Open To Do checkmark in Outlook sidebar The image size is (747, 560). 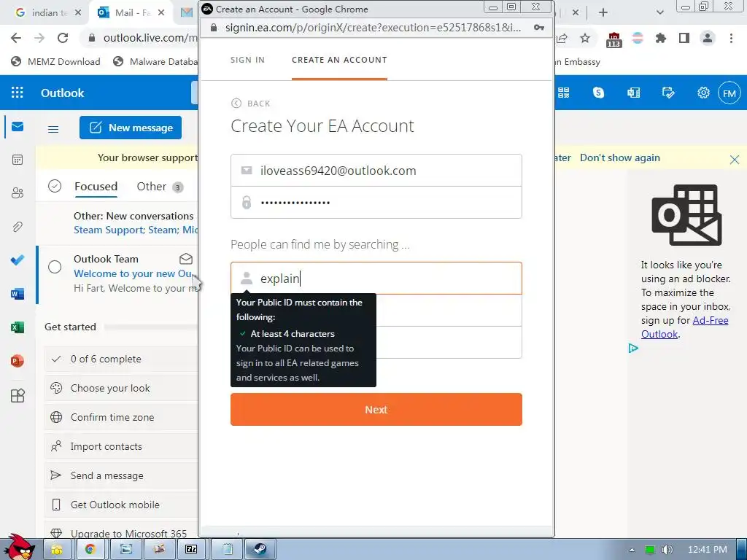18,260
